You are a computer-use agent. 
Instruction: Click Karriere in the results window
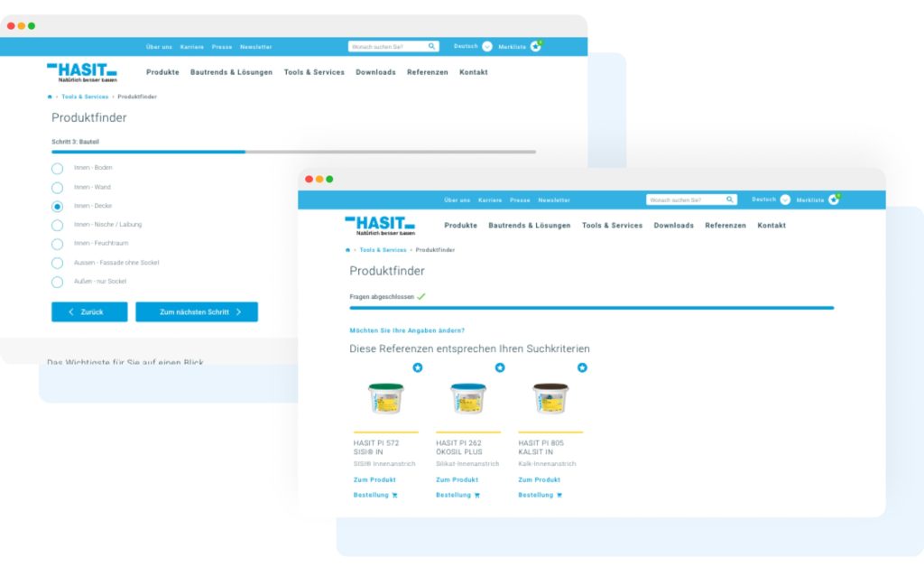point(490,200)
